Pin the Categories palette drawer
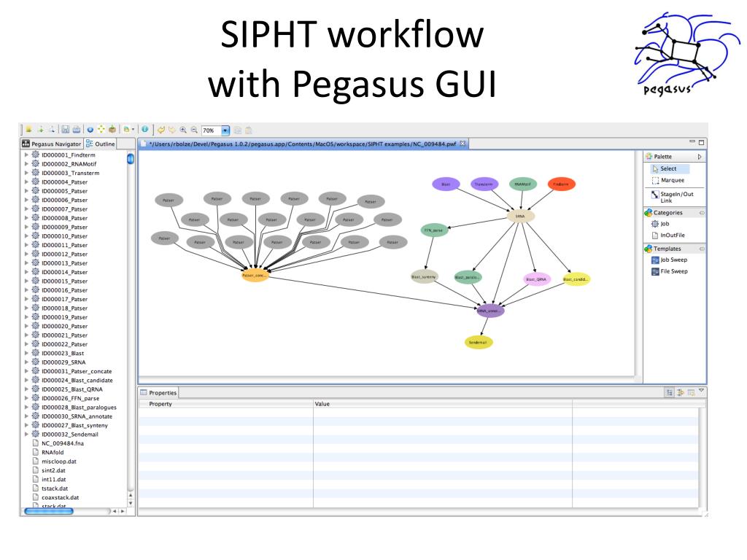Viewport: 747px width, 560px height. (x=701, y=213)
